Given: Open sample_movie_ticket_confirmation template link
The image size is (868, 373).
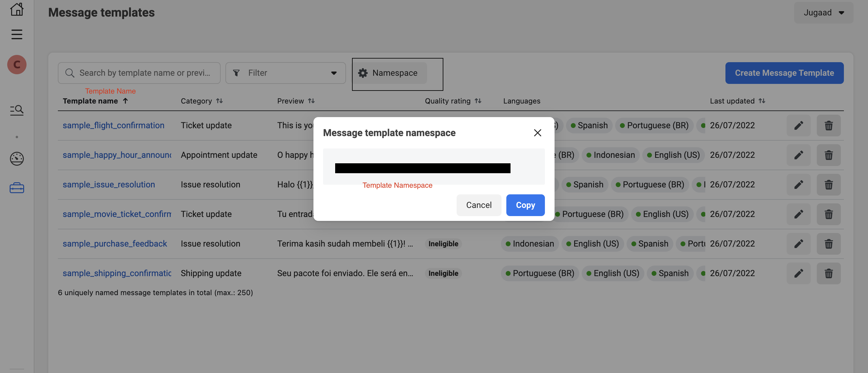Looking at the screenshot, I should click(117, 214).
